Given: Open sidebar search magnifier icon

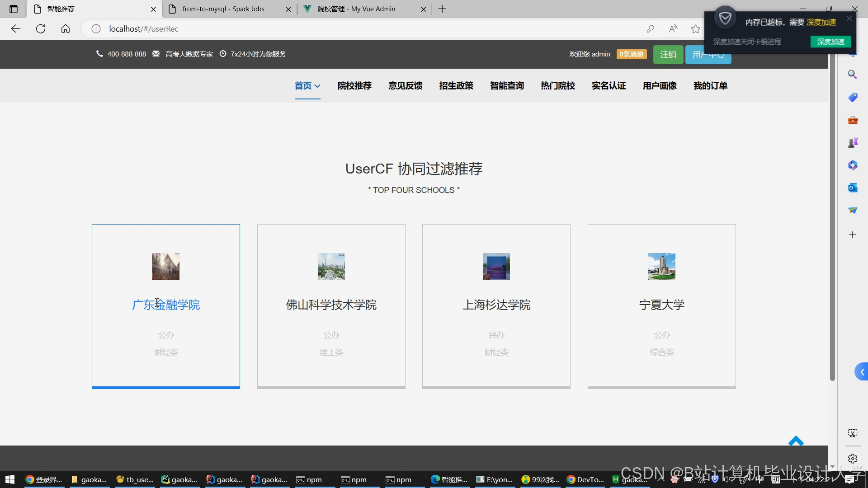Looking at the screenshot, I should tap(852, 75).
